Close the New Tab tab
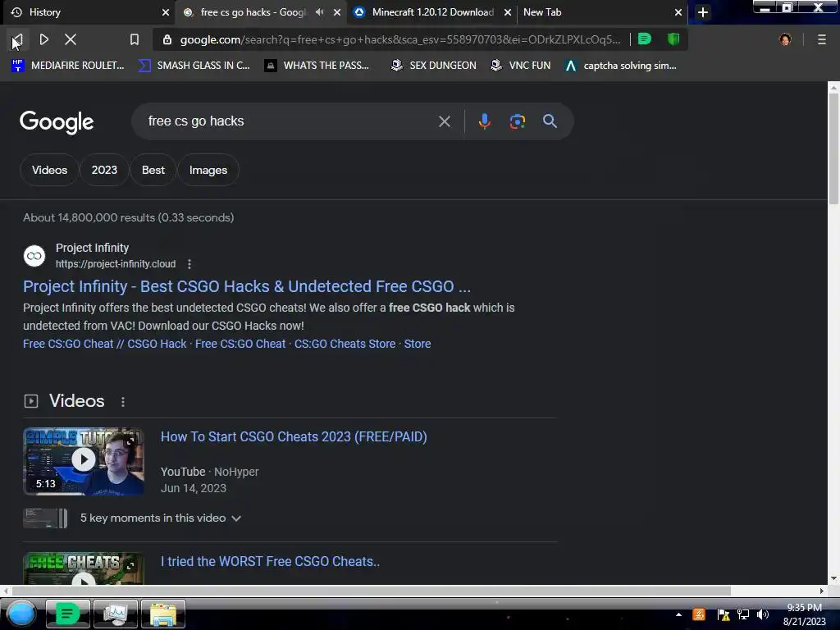This screenshot has width=840, height=630. pyautogui.click(x=678, y=12)
